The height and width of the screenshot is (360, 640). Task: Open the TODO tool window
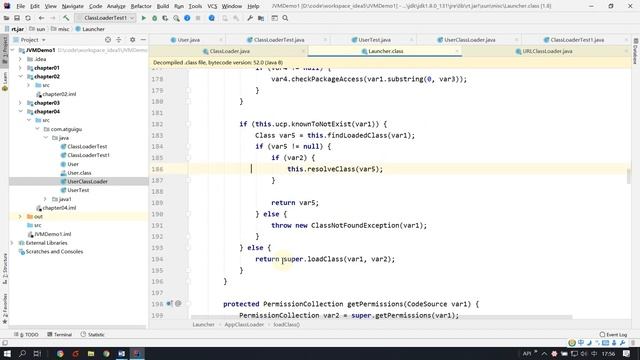pos(26,335)
